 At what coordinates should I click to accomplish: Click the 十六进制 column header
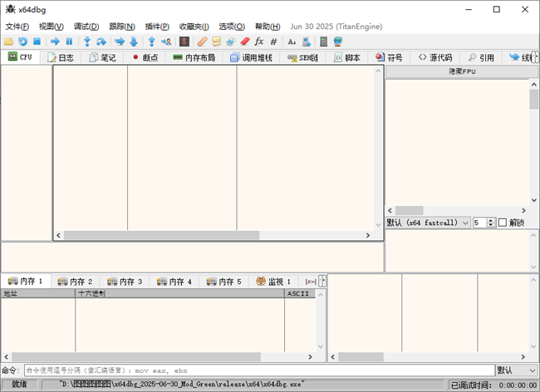click(x=179, y=293)
